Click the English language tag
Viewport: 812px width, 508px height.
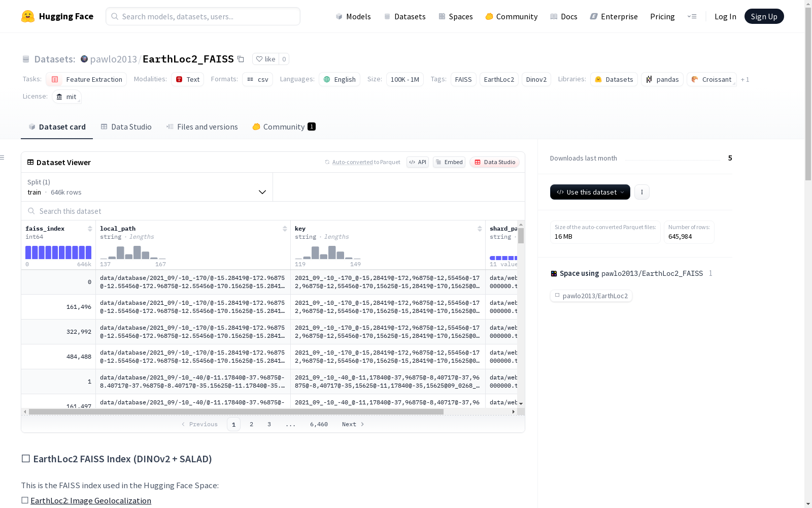[x=340, y=79]
